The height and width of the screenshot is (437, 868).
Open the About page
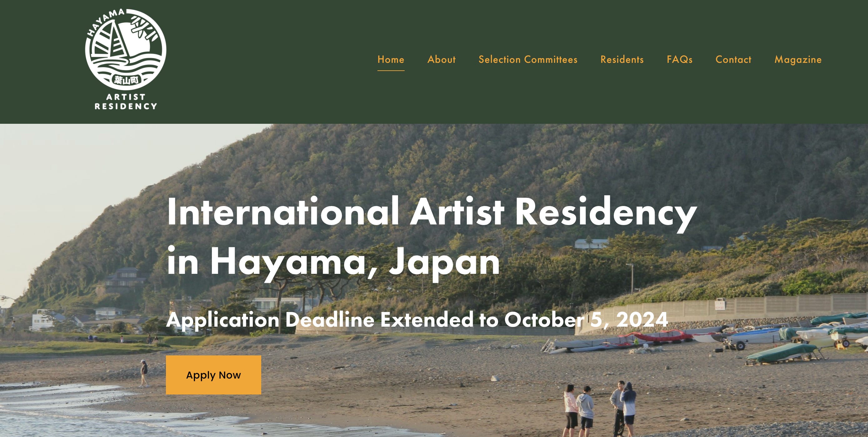click(x=441, y=60)
